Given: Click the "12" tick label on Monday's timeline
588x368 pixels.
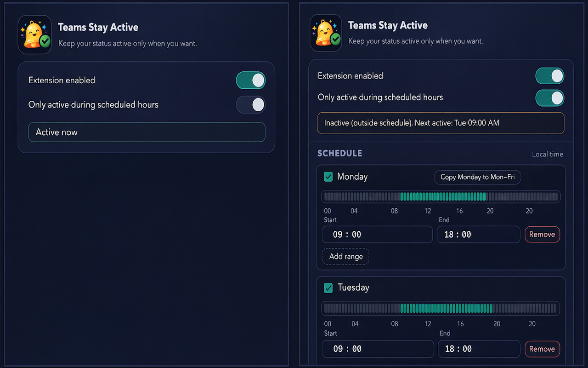Looking at the screenshot, I should coord(428,211).
